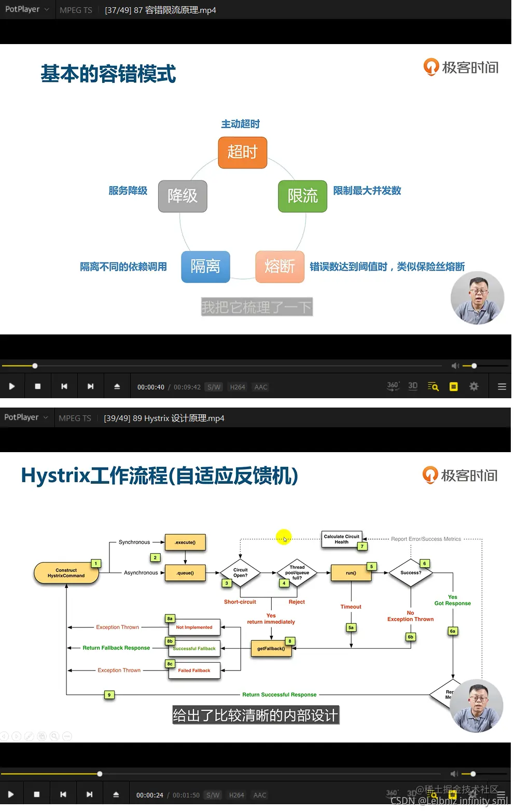This screenshot has height=812, width=516.
Task: Click 'Return Successful Response' label
Action: [280, 695]
